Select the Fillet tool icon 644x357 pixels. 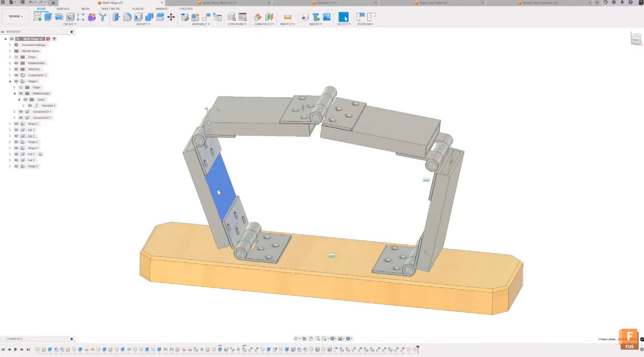coord(127,17)
